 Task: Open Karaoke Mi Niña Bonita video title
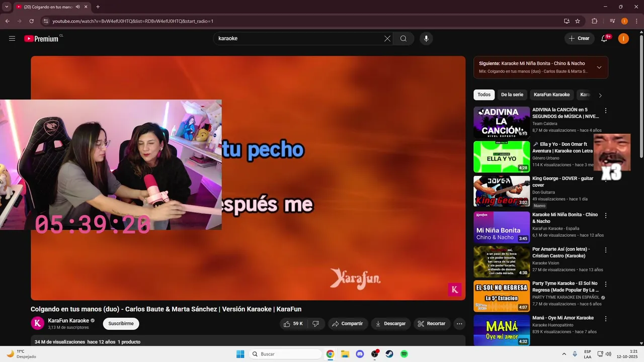565,218
